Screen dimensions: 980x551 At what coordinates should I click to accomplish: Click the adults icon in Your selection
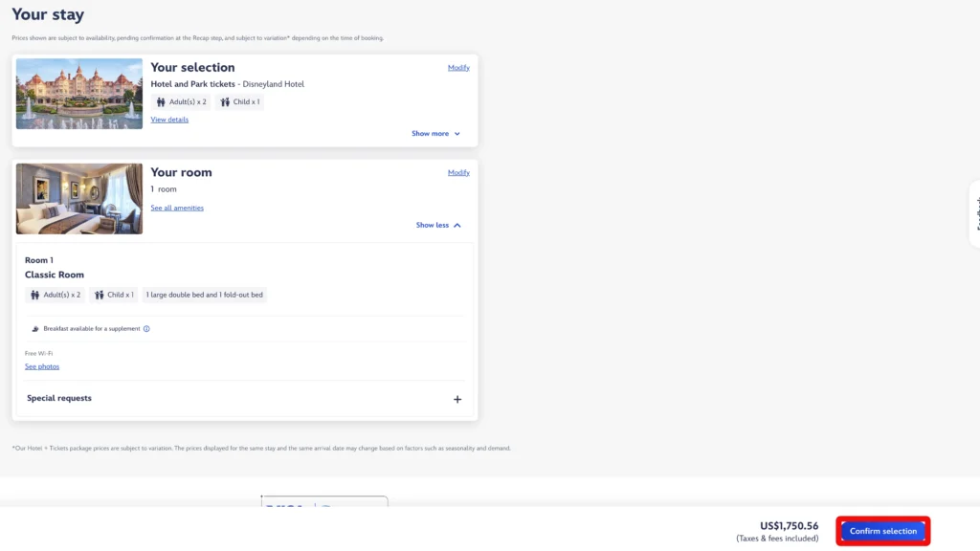point(161,101)
